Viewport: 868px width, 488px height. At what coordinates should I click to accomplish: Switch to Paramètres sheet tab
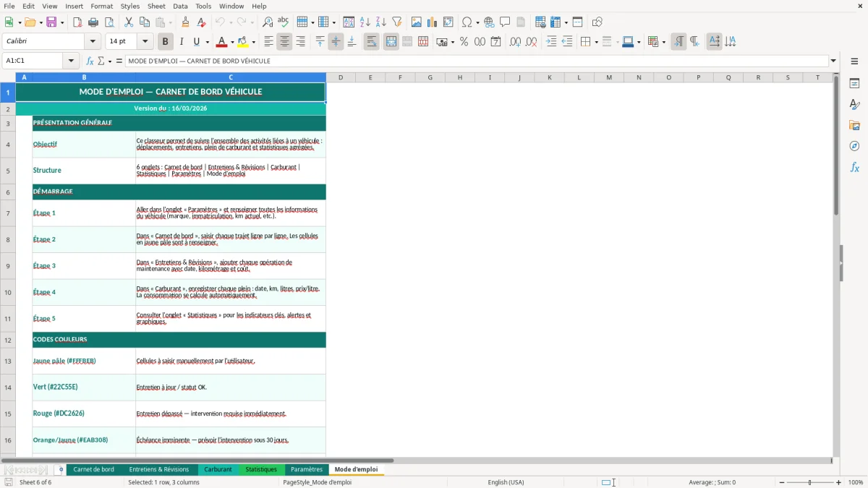(307, 469)
